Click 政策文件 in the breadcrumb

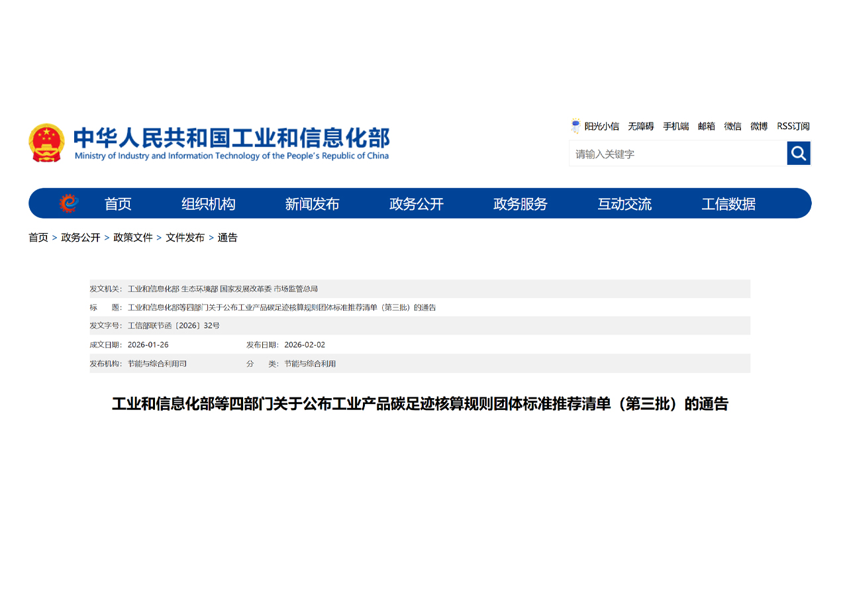[x=132, y=238]
